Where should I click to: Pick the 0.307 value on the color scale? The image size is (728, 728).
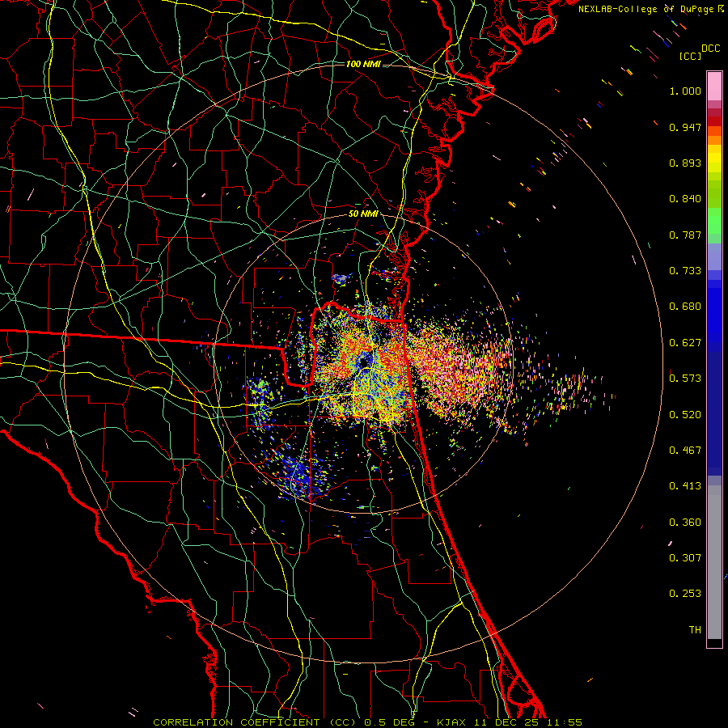click(x=685, y=558)
